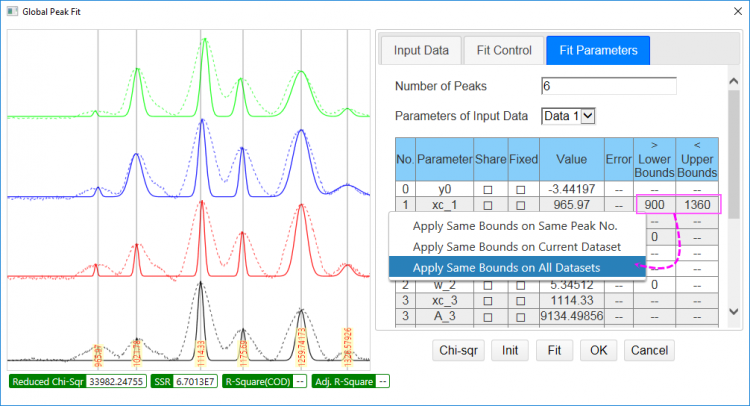Switch to the Input Data tab
Screen dimensions: 750x406
point(420,50)
